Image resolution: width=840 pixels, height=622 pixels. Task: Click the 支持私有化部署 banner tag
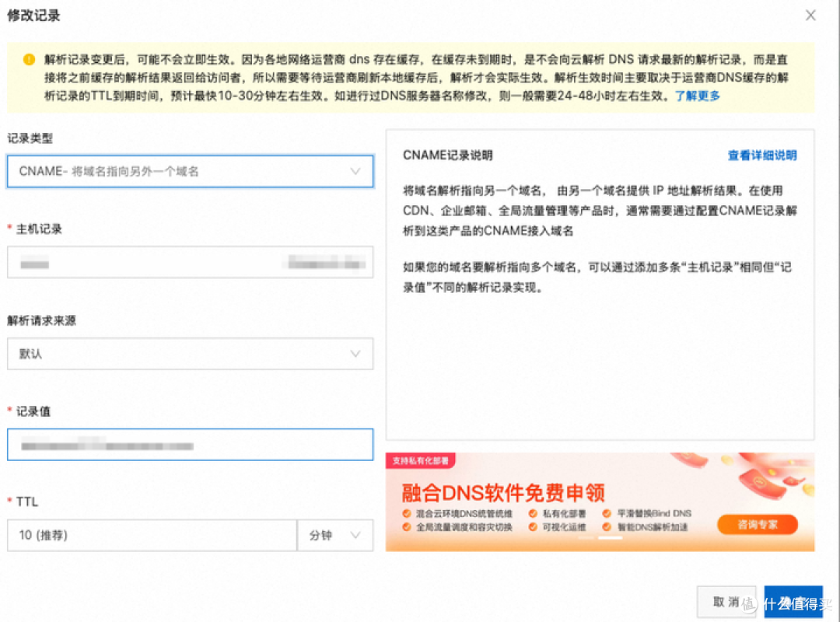[x=421, y=461]
